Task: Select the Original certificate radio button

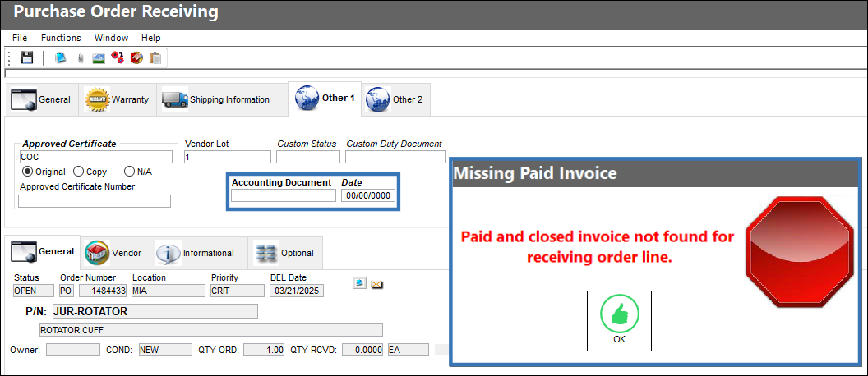Action: [26, 172]
